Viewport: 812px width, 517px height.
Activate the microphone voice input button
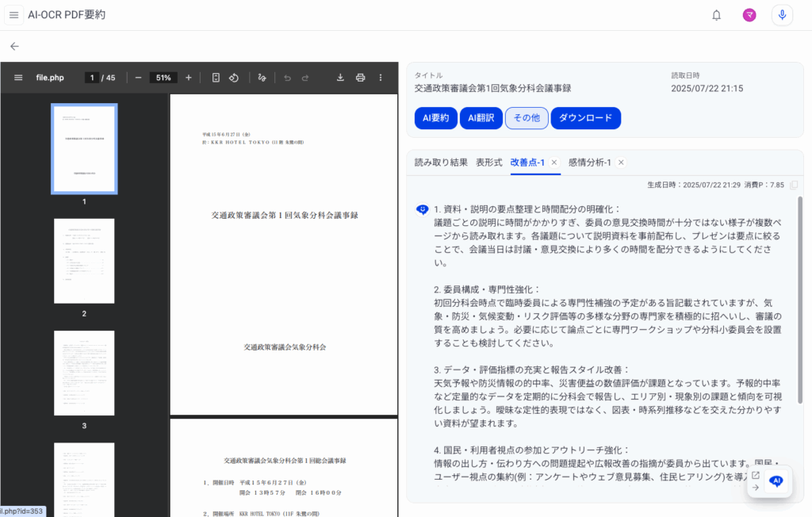coord(782,15)
